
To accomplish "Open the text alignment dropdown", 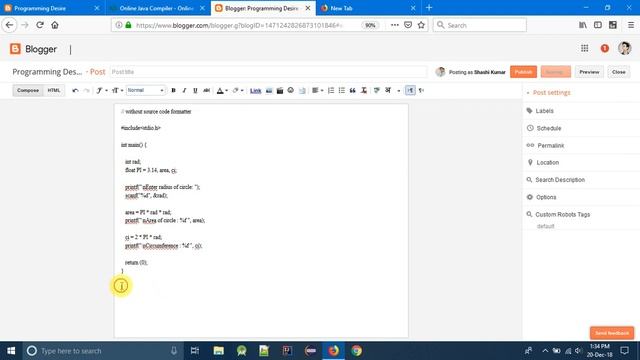I will pyautogui.click(x=317, y=91).
